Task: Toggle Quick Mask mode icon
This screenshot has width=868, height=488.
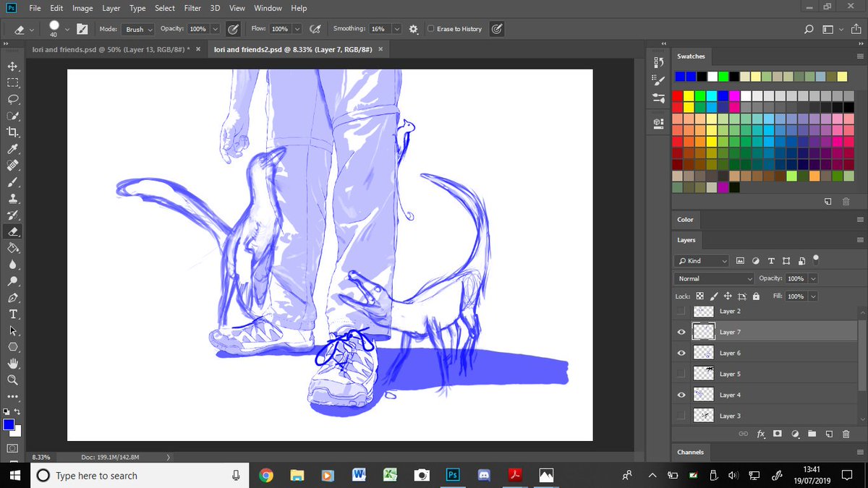Action: [x=12, y=448]
